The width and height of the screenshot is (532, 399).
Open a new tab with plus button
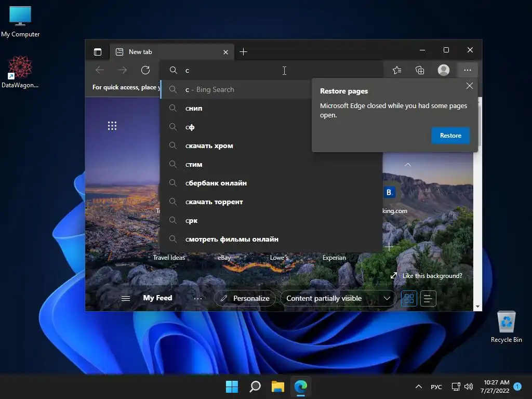click(243, 52)
